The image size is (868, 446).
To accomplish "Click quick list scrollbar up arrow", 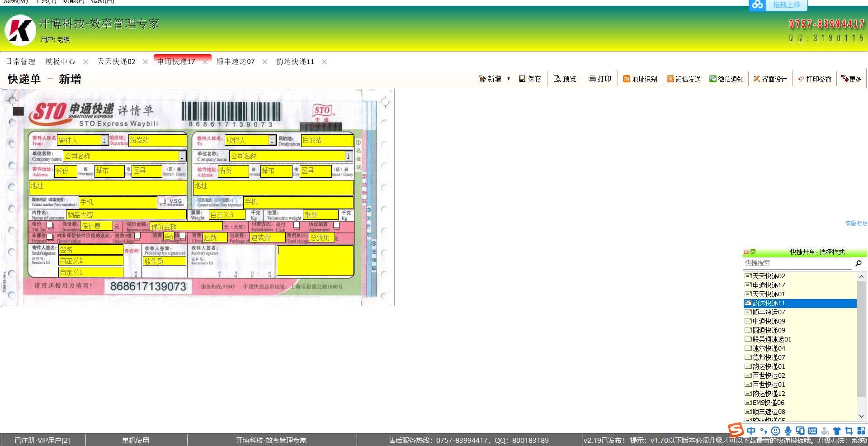I will point(861,276).
